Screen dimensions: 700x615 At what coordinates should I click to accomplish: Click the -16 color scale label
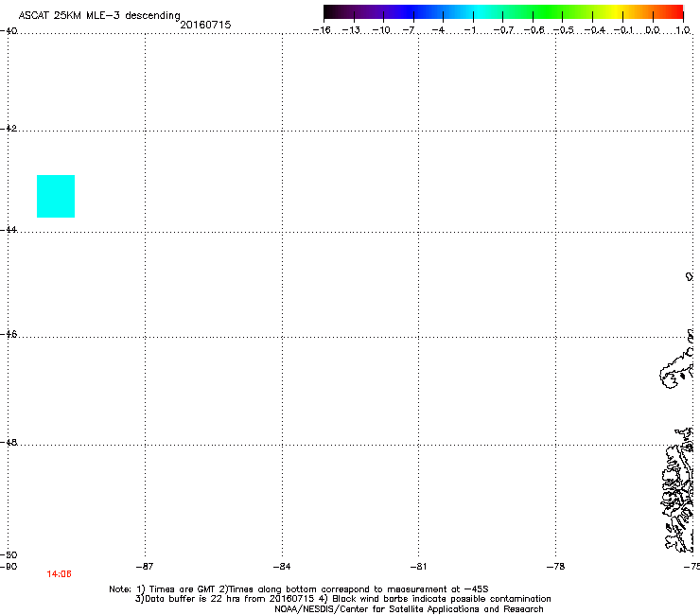pos(322,30)
